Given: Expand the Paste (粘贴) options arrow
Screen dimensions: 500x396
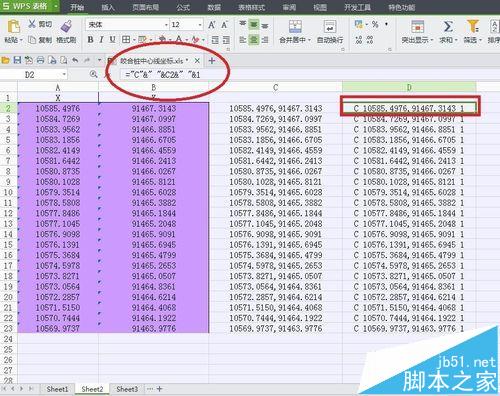Looking at the screenshot, I should tap(21, 40).
